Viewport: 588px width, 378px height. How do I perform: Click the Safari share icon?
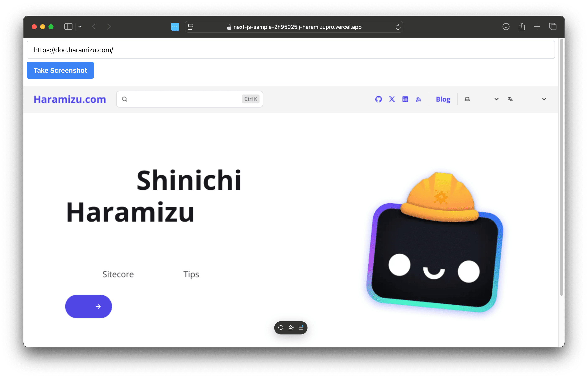click(x=522, y=27)
